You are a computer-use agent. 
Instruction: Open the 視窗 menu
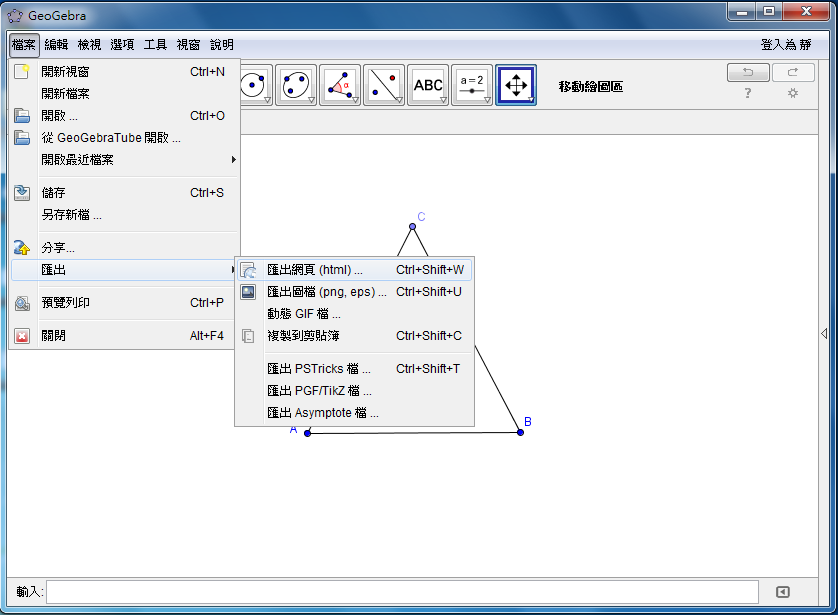click(189, 45)
